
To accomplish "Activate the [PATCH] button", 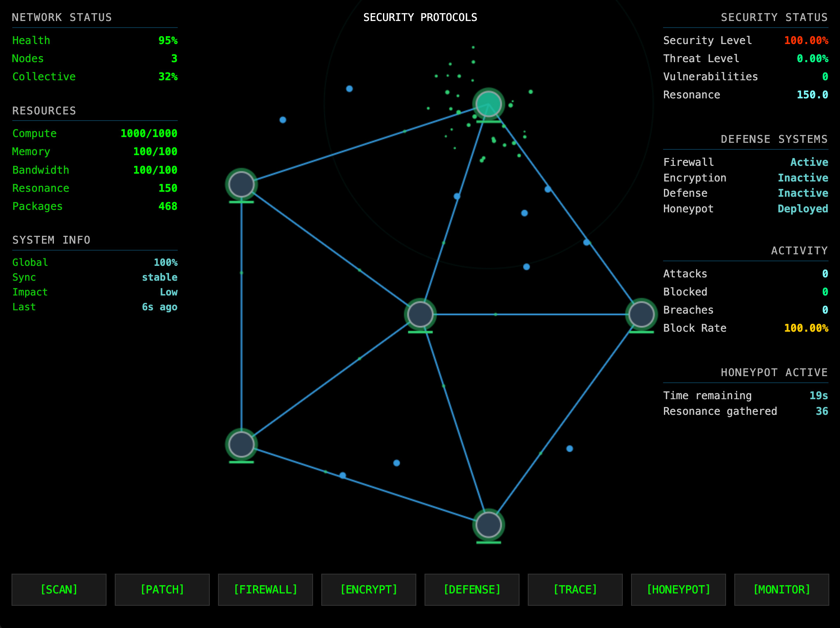I will (162, 589).
